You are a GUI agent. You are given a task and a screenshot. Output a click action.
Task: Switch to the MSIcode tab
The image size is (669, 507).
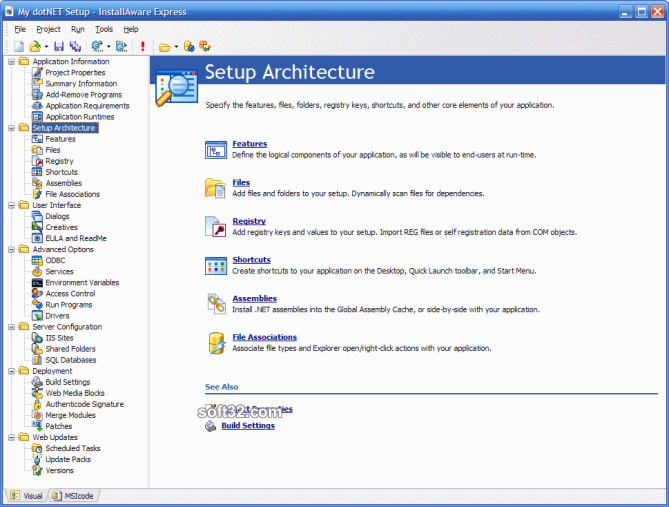73,495
